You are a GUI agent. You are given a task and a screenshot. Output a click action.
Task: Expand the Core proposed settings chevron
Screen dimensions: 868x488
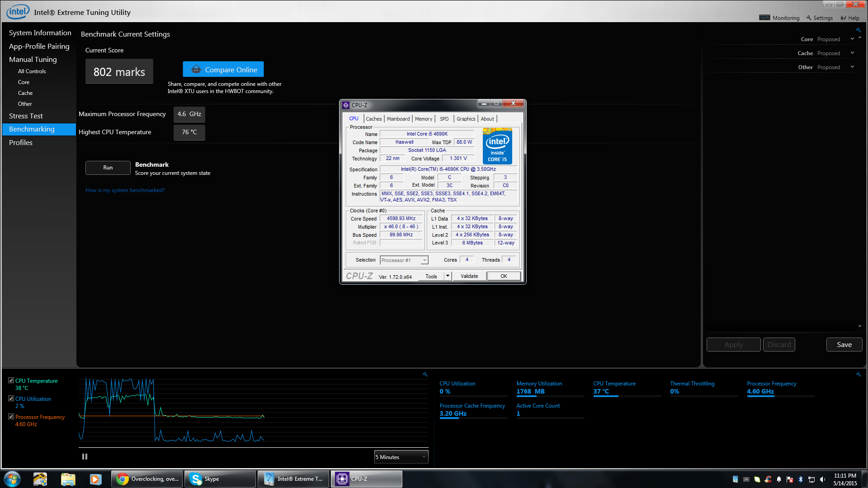[853, 39]
